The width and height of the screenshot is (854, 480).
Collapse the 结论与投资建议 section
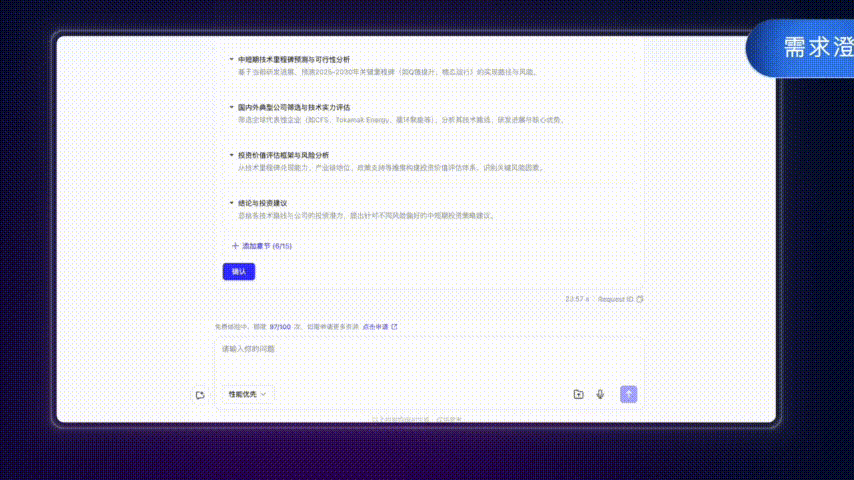point(231,203)
